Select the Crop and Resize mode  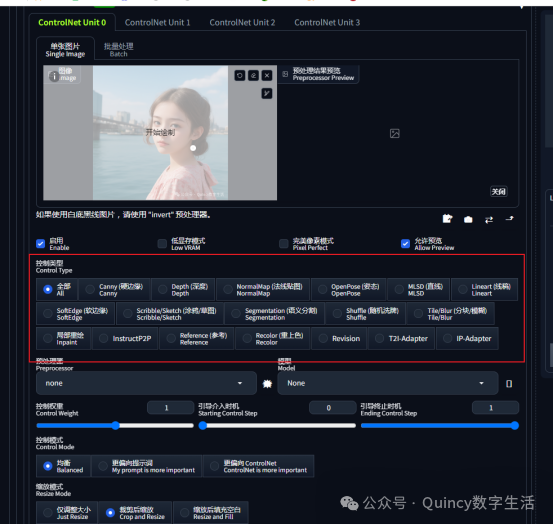(135, 513)
